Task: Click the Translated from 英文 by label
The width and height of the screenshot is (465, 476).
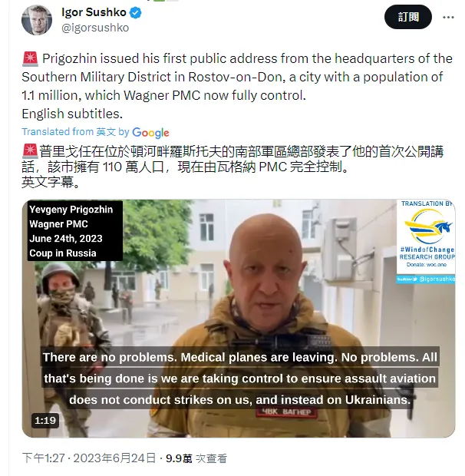Action: tap(75, 132)
